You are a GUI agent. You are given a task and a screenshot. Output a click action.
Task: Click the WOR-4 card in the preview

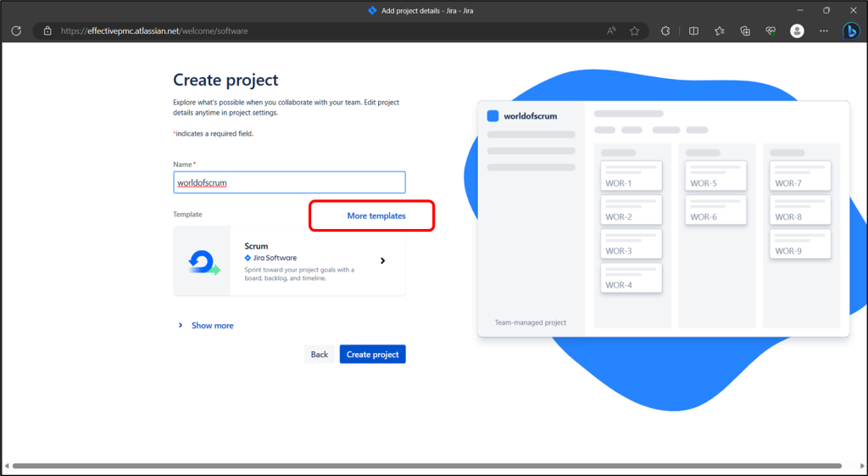(x=631, y=277)
